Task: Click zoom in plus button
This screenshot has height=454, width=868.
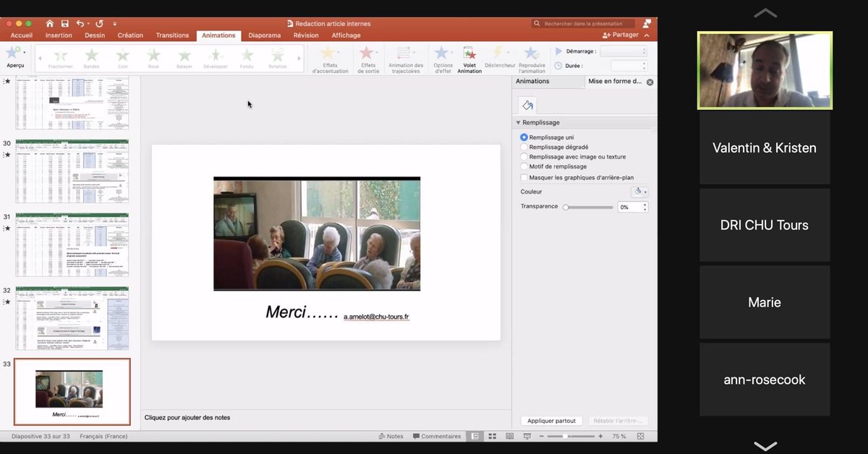Action: [602, 436]
